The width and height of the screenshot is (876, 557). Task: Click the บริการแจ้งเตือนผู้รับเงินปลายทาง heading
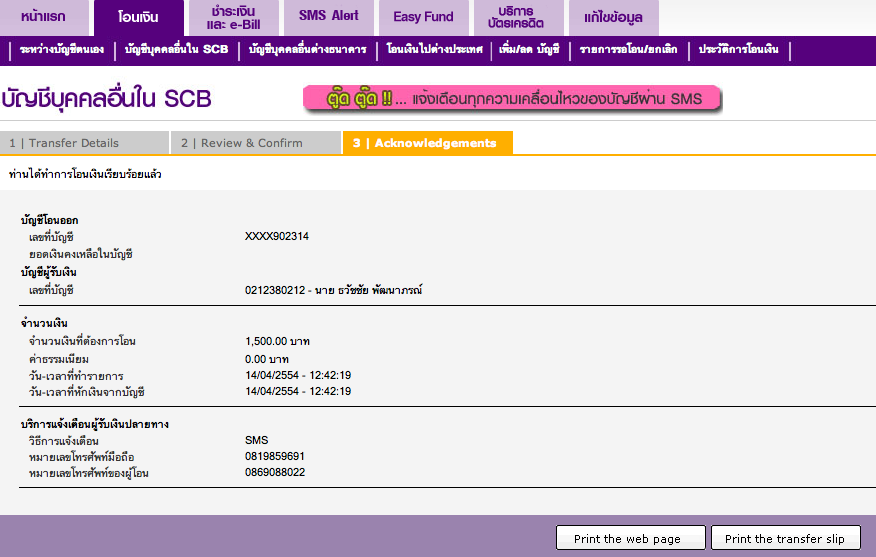(95, 425)
